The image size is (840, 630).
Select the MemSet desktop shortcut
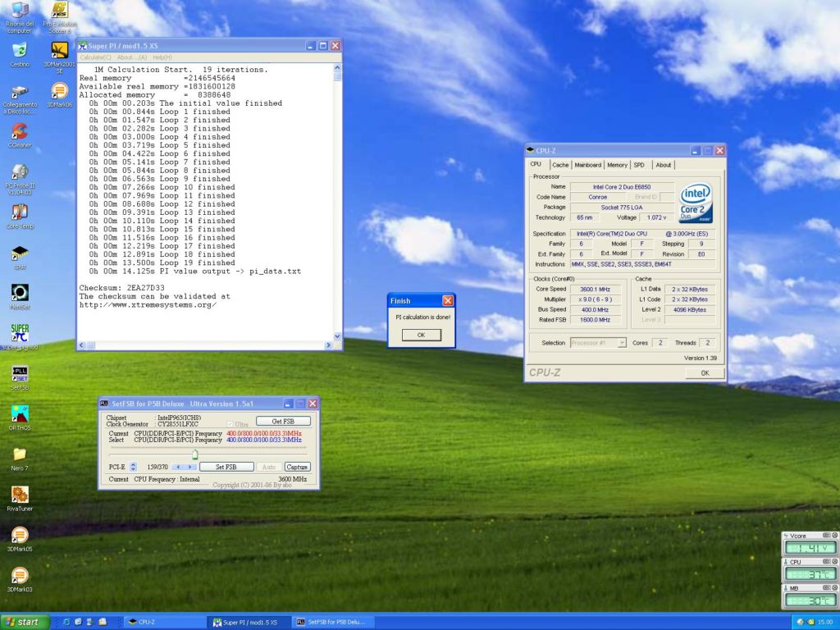pos(20,297)
